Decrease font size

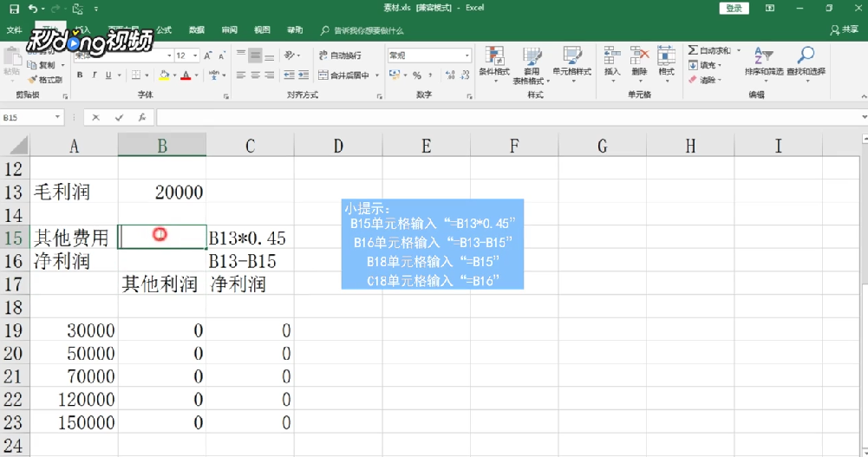point(221,55)
